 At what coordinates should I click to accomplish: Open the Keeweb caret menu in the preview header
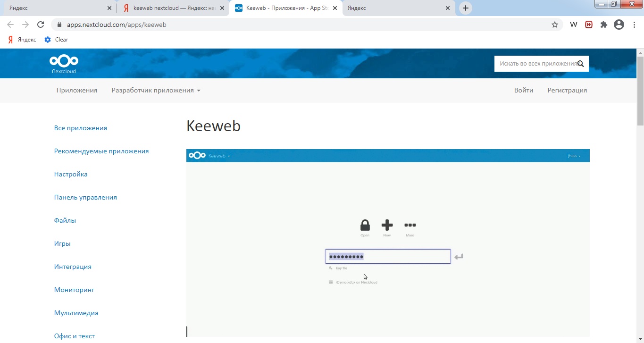pyautogui.click(x=229, y=156)
